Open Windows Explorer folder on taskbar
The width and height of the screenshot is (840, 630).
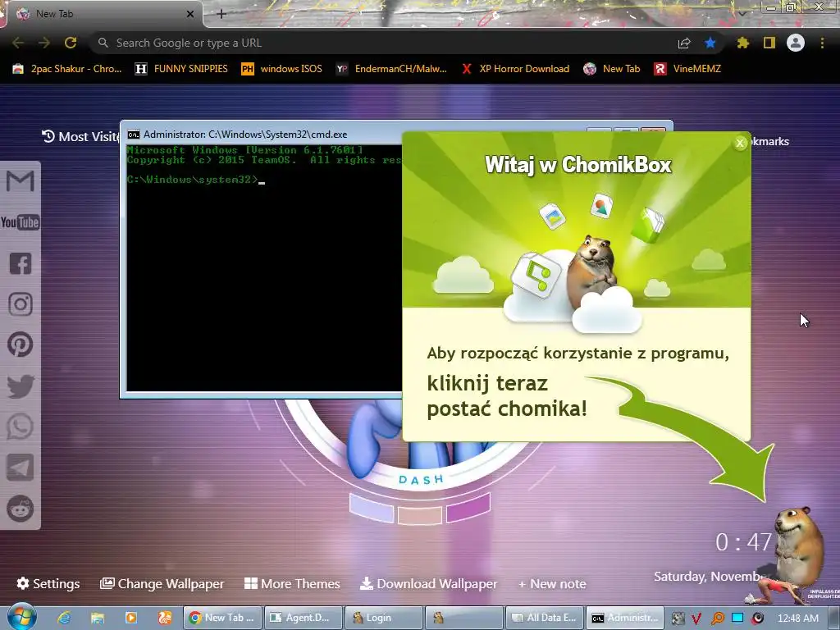pyautogui.click(x=97, y=618)
